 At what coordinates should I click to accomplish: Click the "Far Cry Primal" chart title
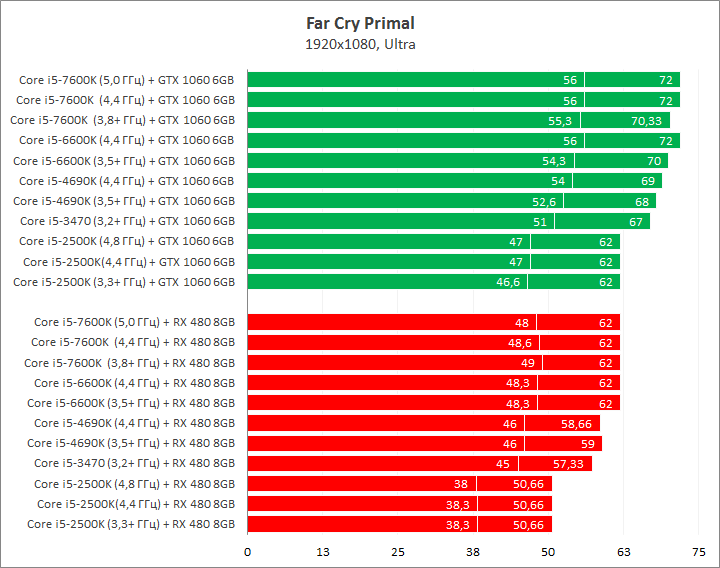[x=360, y=23]
